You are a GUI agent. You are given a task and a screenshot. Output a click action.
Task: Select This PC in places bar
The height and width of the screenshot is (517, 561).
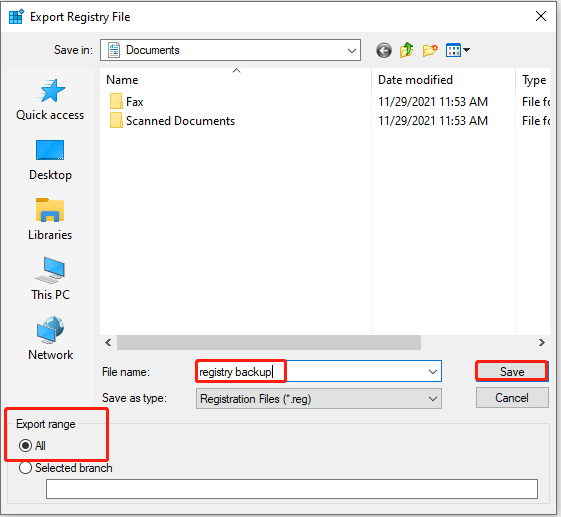50,279
